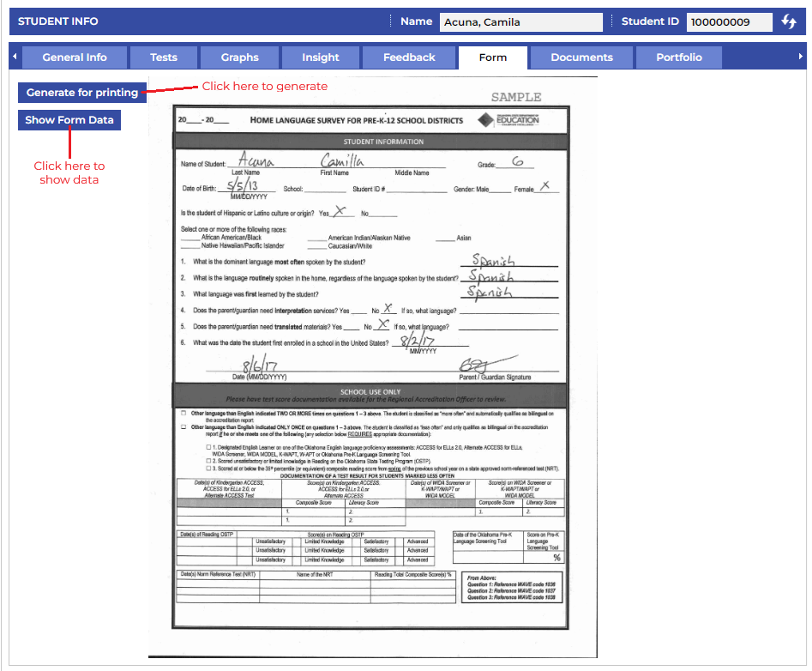
Task: Click the Education department logo on the form
Action: click(509, 120)
